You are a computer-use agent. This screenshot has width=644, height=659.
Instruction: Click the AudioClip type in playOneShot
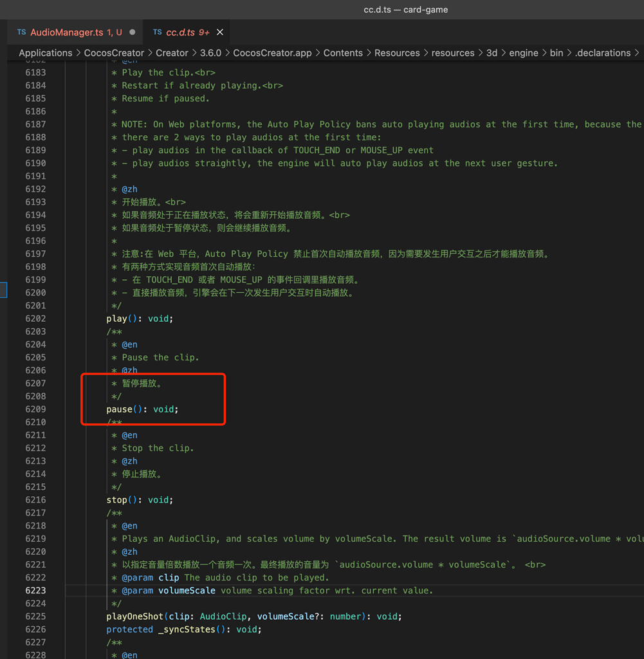coord(223,617)
